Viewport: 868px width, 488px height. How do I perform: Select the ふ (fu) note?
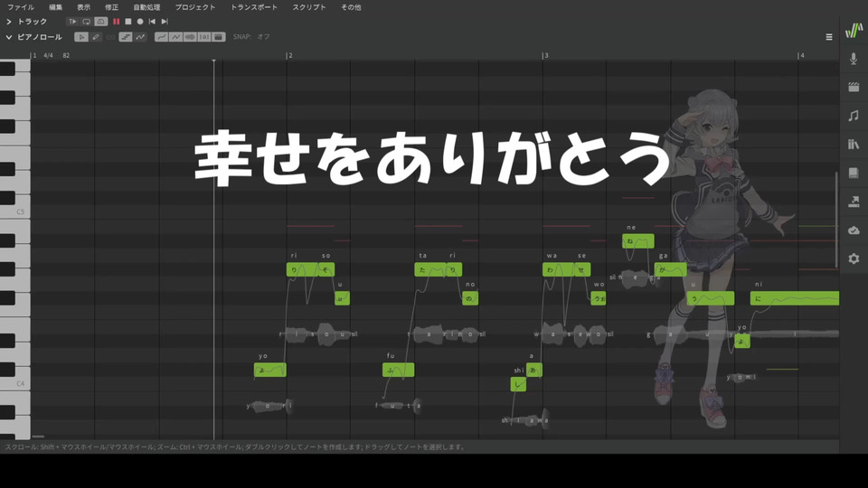point(398,370)
